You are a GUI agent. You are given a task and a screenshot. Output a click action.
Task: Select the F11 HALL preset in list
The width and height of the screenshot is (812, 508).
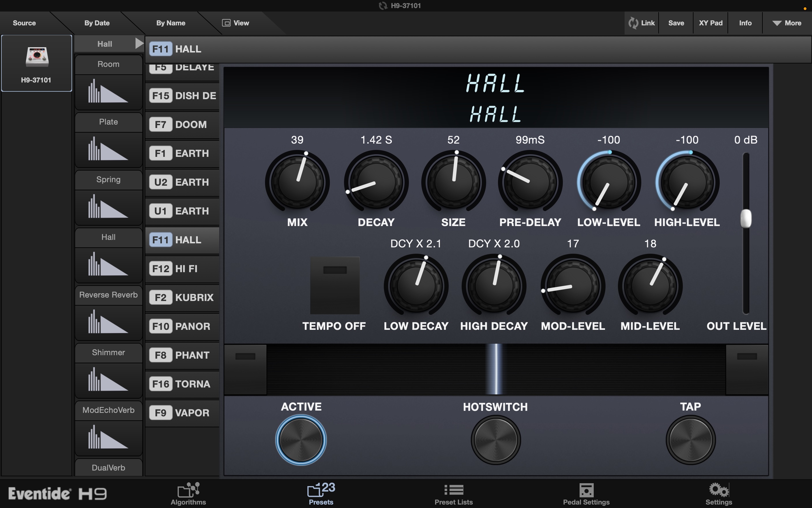point(183,240)
